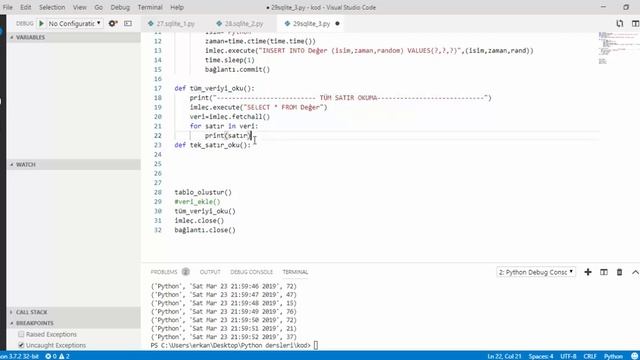Click the compare changes icon in editor toolbar
640x360 pixels.
point(620,24)
